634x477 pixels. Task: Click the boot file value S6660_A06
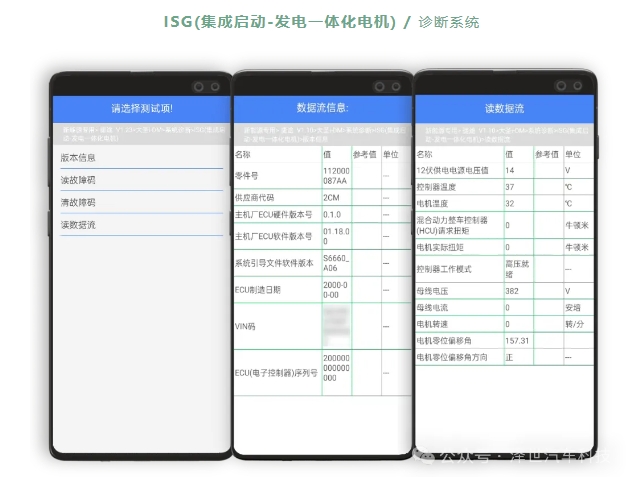336,263
